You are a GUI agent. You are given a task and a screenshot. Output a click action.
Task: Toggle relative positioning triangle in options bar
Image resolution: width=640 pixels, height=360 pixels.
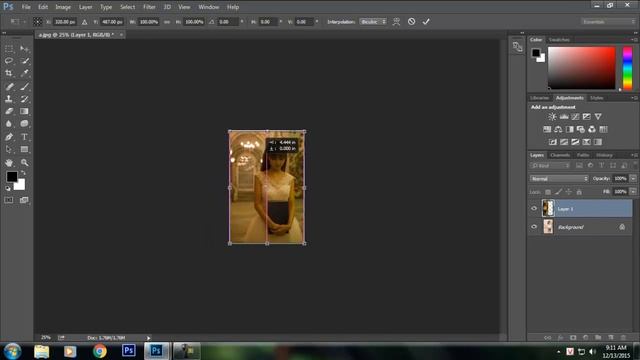coord(84,22)
